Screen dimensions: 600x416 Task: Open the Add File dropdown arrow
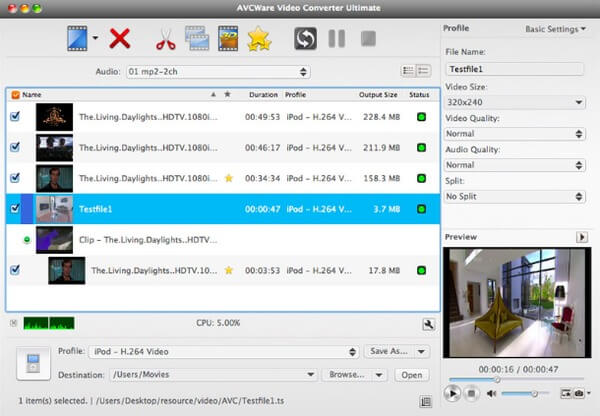(95, 38)
